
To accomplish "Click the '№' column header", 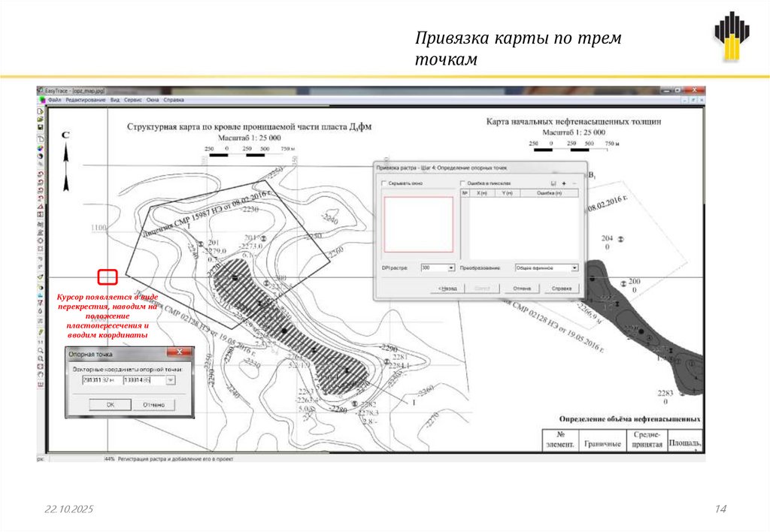I will coord(465,193).
